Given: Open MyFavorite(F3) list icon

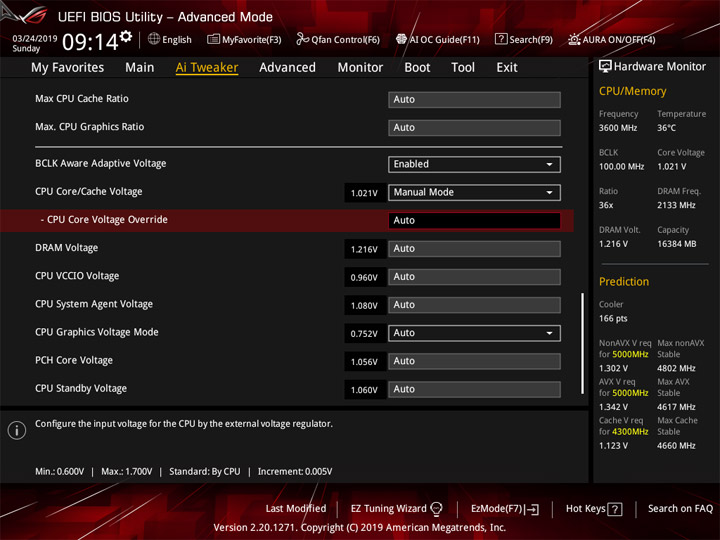Looking at the screenshot, I should (x=213, y=39).
